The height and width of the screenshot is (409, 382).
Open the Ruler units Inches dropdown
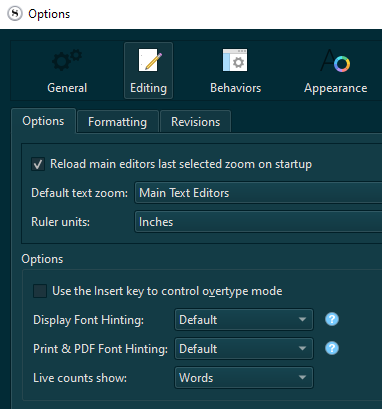(258, 222)
